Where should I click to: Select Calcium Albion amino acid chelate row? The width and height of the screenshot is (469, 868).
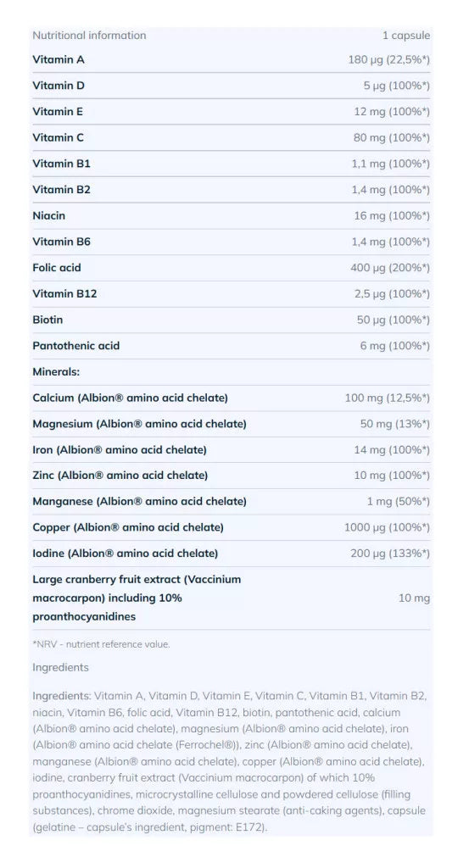(x=231, y=398)
